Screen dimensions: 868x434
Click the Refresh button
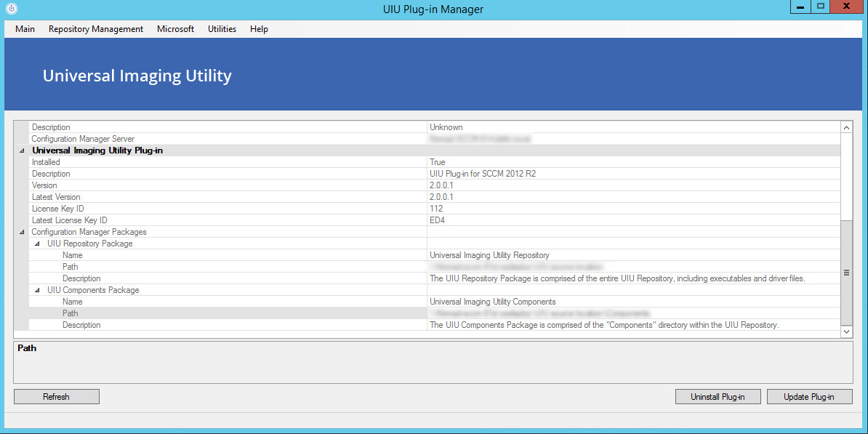pos(56,396)
